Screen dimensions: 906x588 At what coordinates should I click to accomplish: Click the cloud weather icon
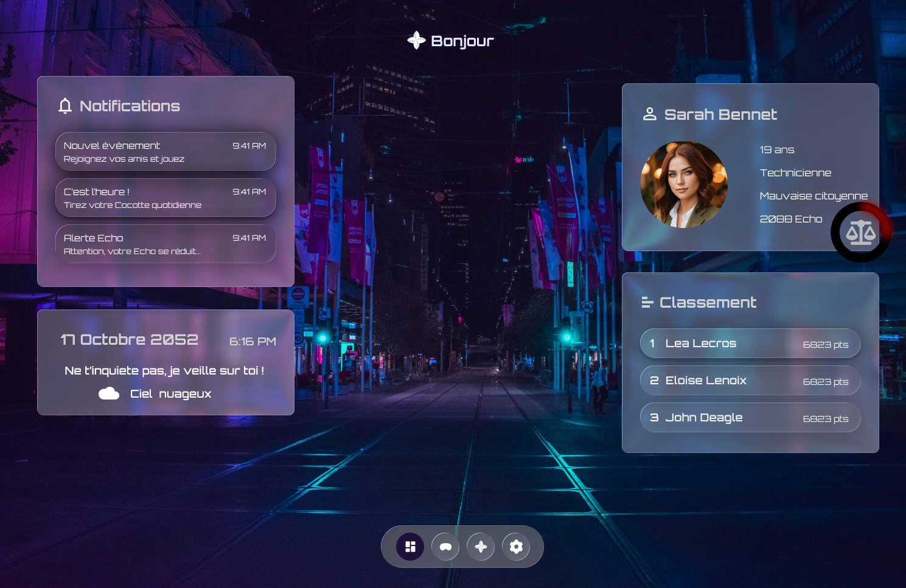109,393
